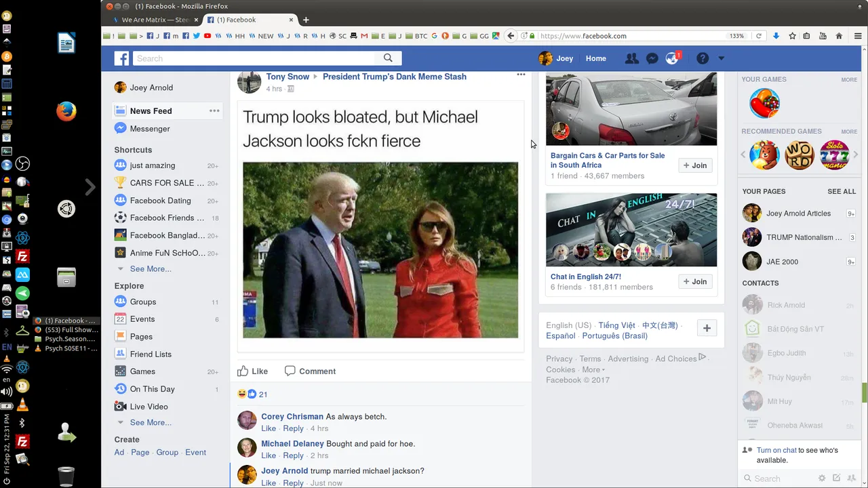The width and height of the screenshot is (868, 488).
Task: Open notifications globe icon with badge
Action: [672, 58]
